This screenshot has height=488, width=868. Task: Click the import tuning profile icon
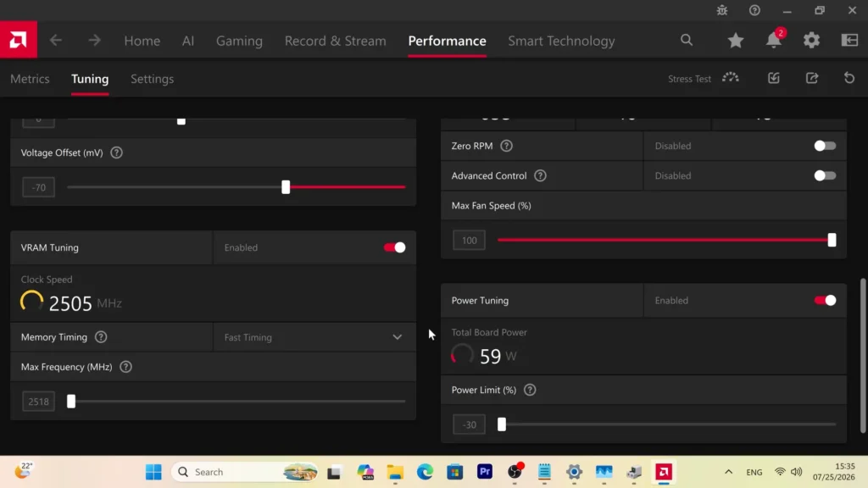(x=774, y=78)
